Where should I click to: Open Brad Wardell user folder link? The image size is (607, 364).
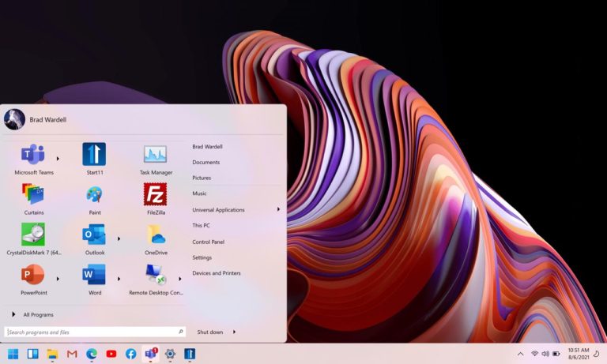click(x=207, y=147)
